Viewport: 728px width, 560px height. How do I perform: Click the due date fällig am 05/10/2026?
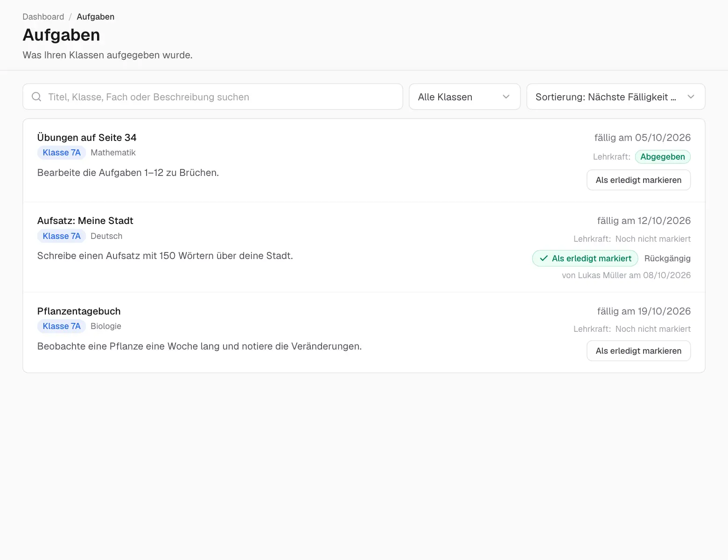click(x=643, y=138)
